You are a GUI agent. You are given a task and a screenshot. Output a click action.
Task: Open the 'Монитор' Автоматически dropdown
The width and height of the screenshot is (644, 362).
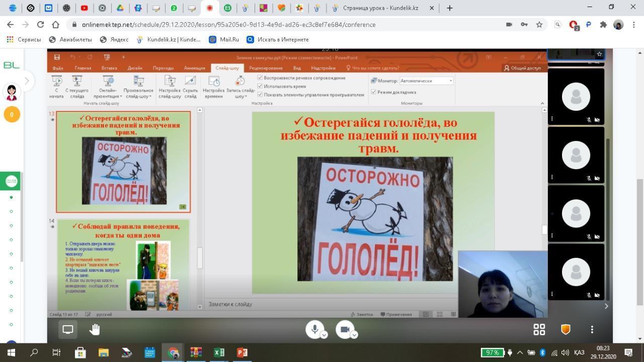426,81
